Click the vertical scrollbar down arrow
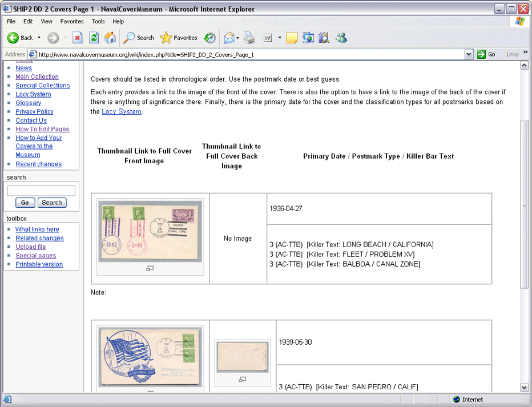This screenshot has height=407, width=532. tap(525, 388)
